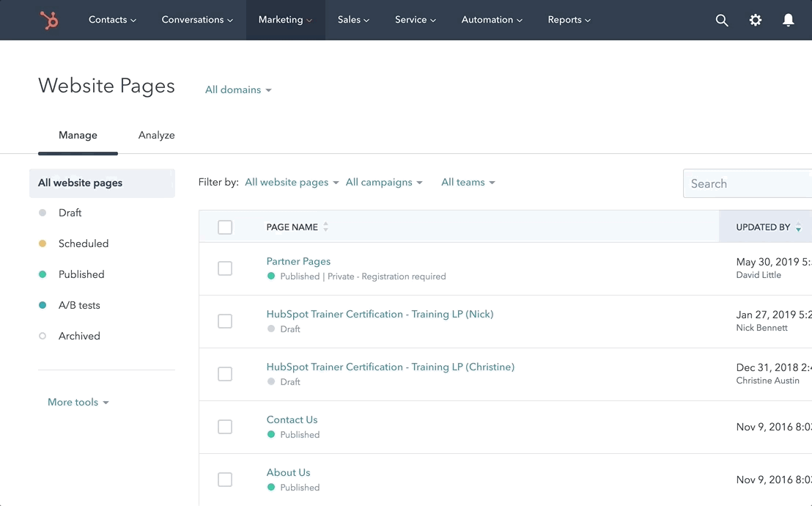Click the David Little updater name
This screenshot has height=506, width=812.
(759, 275)
